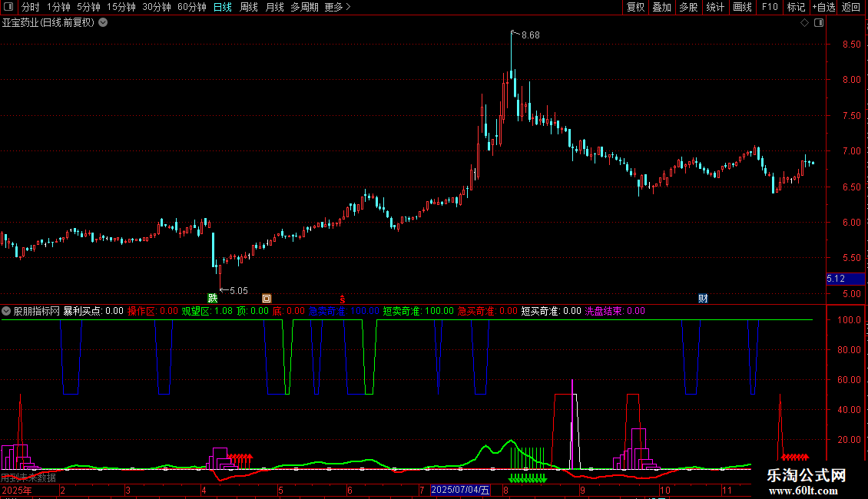Click the 短买奇准 indicator label
Image resolution: width=868 pixels, height=499 pixels.
[x=551, y=311]
